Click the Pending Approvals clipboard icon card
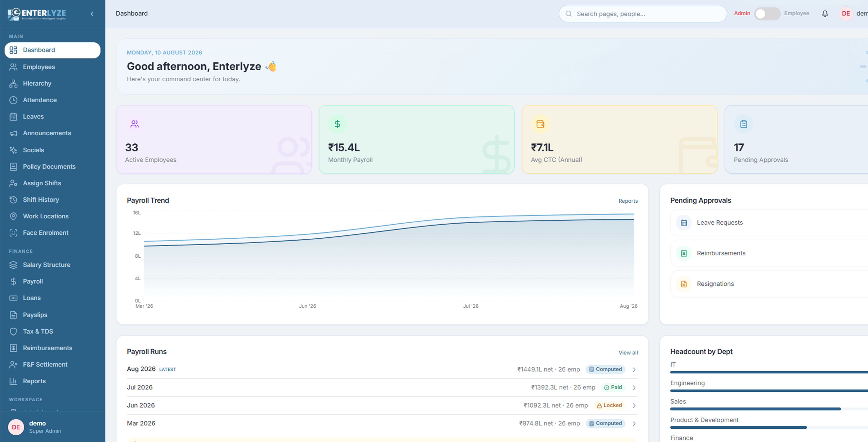 coord(743,124)
